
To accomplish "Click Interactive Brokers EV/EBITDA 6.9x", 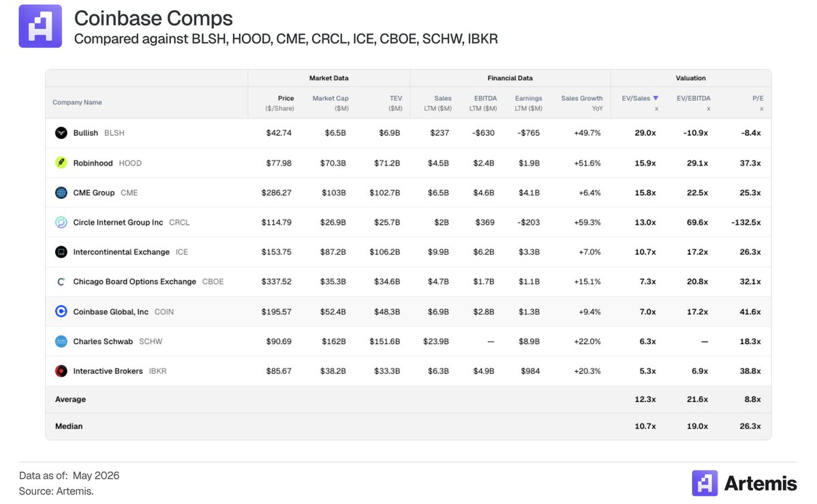I will click(x=700, y=371).
